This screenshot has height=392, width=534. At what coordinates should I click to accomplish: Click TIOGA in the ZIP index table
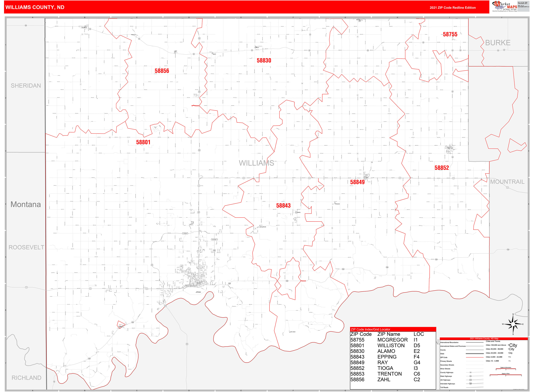385,368
